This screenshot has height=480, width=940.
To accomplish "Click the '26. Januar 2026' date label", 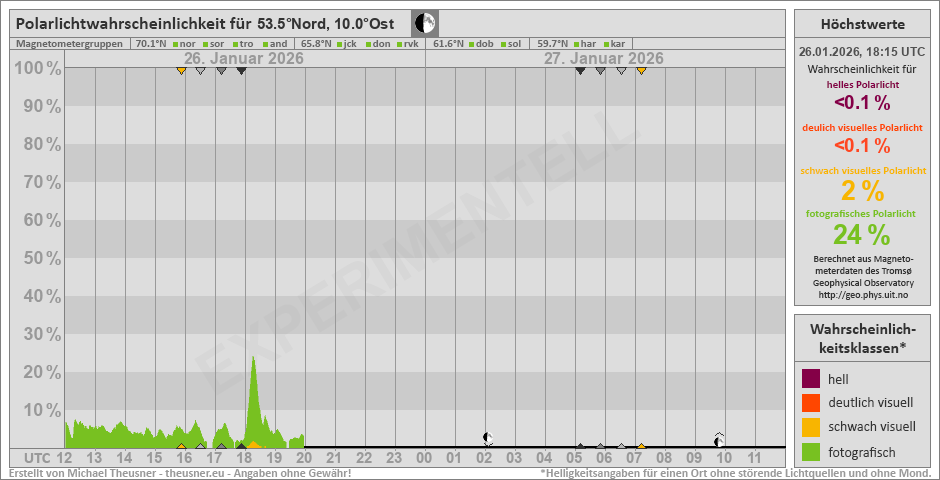I will [x=243, y=59].
